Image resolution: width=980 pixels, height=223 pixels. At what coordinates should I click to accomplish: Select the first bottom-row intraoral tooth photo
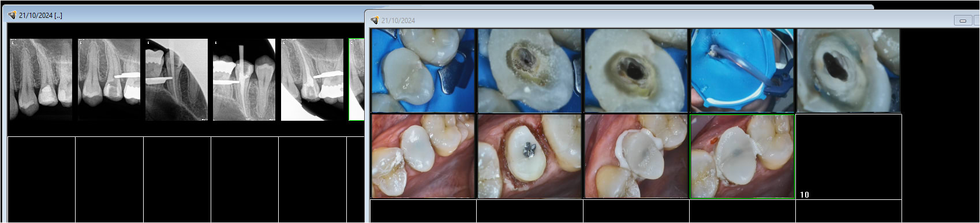pos(423,156)
